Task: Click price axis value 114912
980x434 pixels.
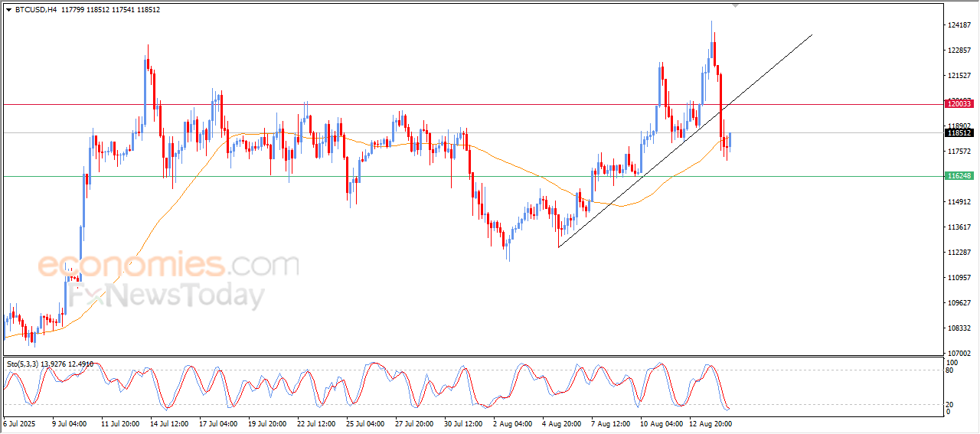Action: point(959,202)
